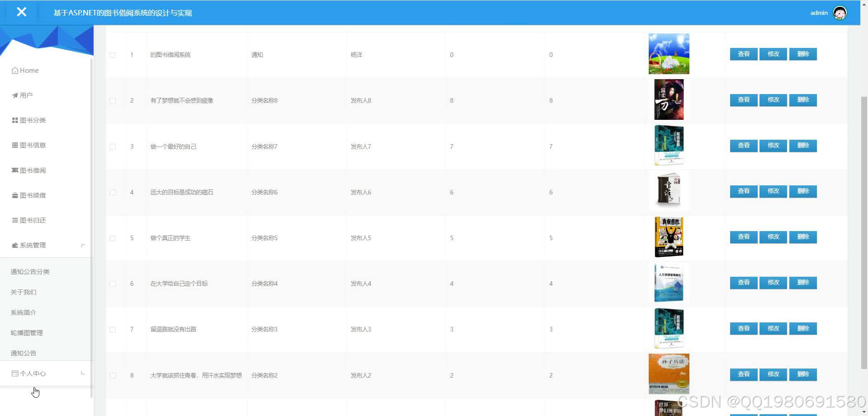Click 修改 for 做一个最好的自己

pyautogui.click(x=773, y=146)
